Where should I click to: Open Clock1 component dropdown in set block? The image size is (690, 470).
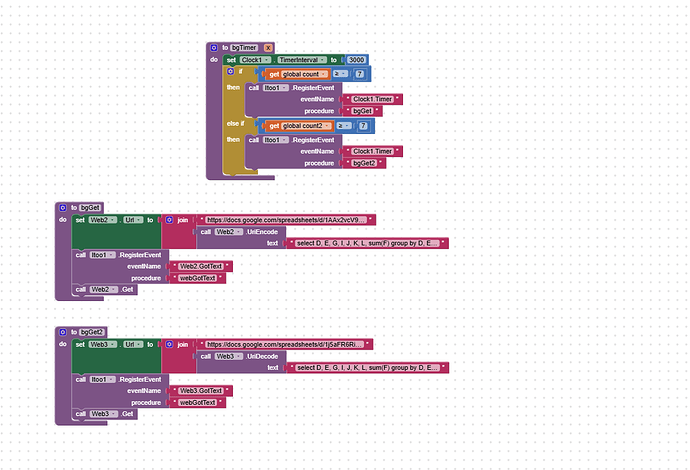pyautogui.click(x=255, y=60)
